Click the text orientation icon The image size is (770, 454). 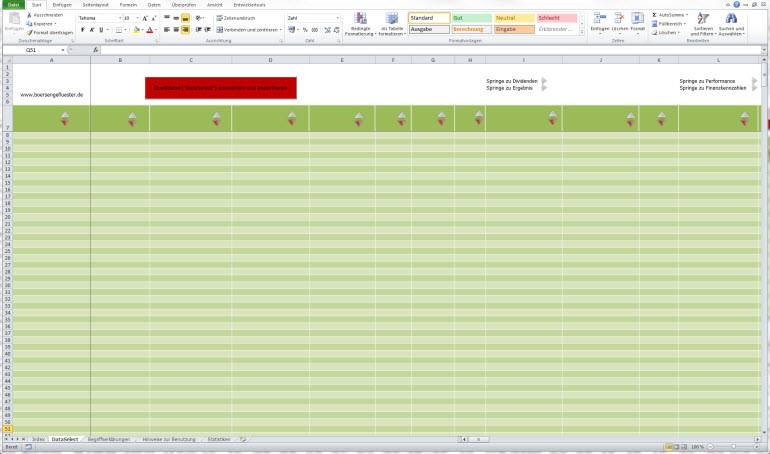198,18
